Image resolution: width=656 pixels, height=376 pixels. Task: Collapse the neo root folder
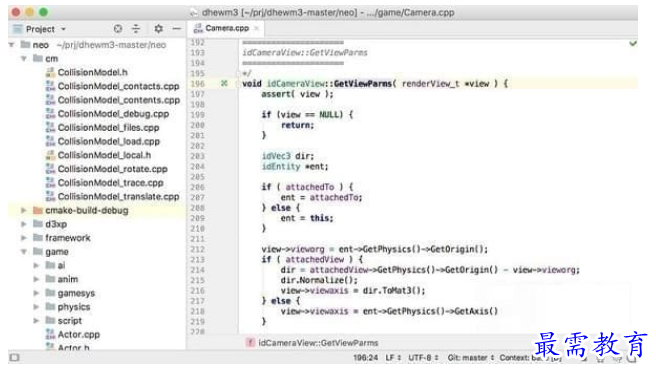pyautogui.click(x=11, y=45)
